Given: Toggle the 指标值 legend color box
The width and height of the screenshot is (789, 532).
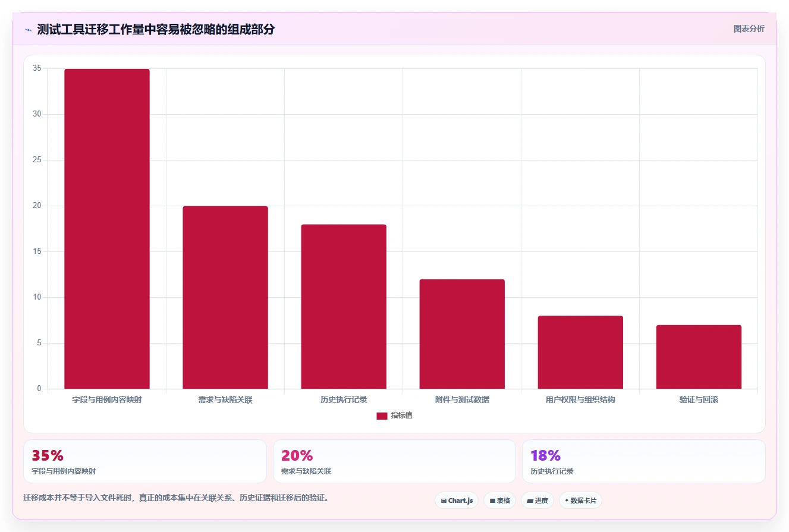Looking at the screenshot, I should point(382,416).
